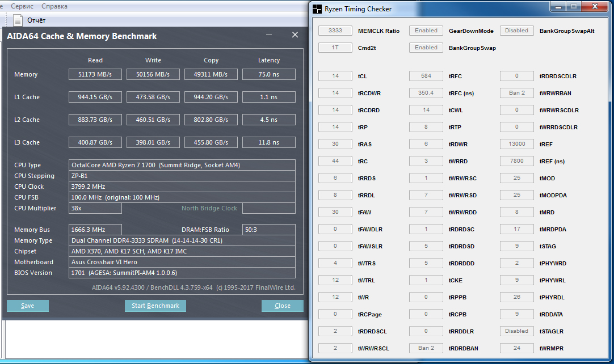Screen dimensions: 614x364
Task: Click the BankGroupSwapAlt Disabled field
Action: click(517, 31)
